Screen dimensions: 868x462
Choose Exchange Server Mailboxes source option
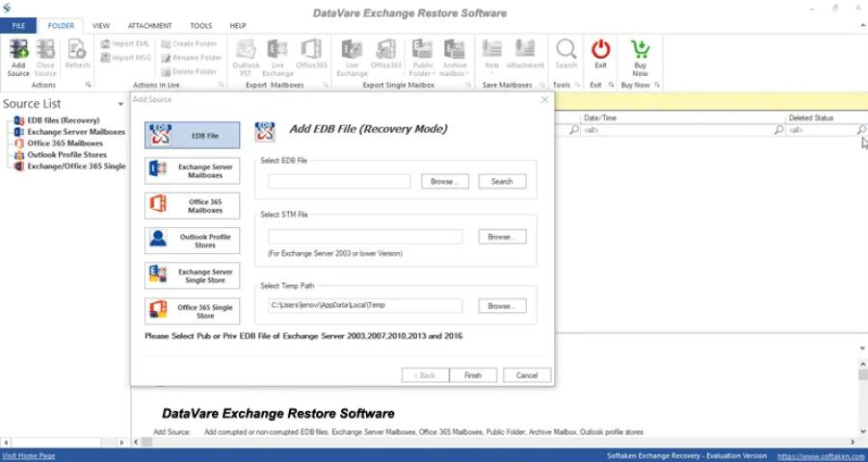pyautogui.click(x=193, y=171)
